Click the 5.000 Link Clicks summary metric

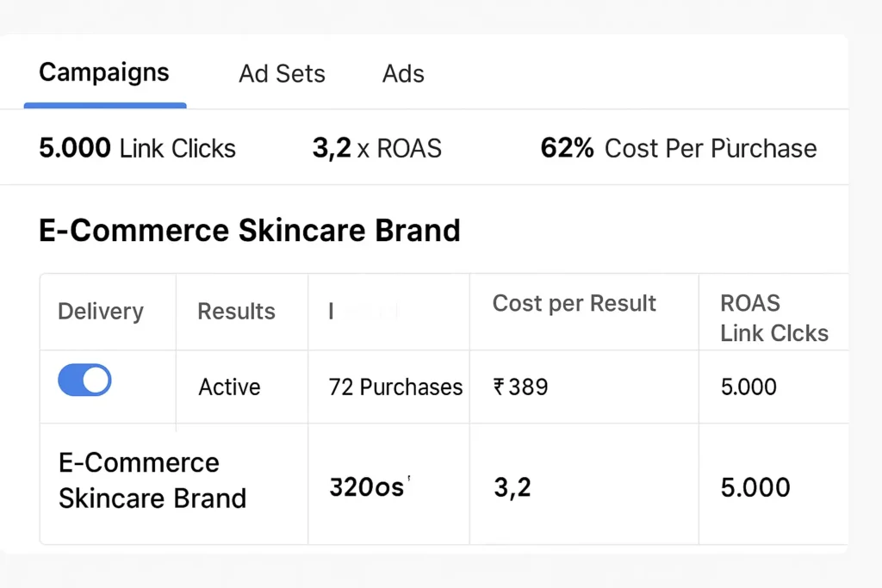[137, 148]
